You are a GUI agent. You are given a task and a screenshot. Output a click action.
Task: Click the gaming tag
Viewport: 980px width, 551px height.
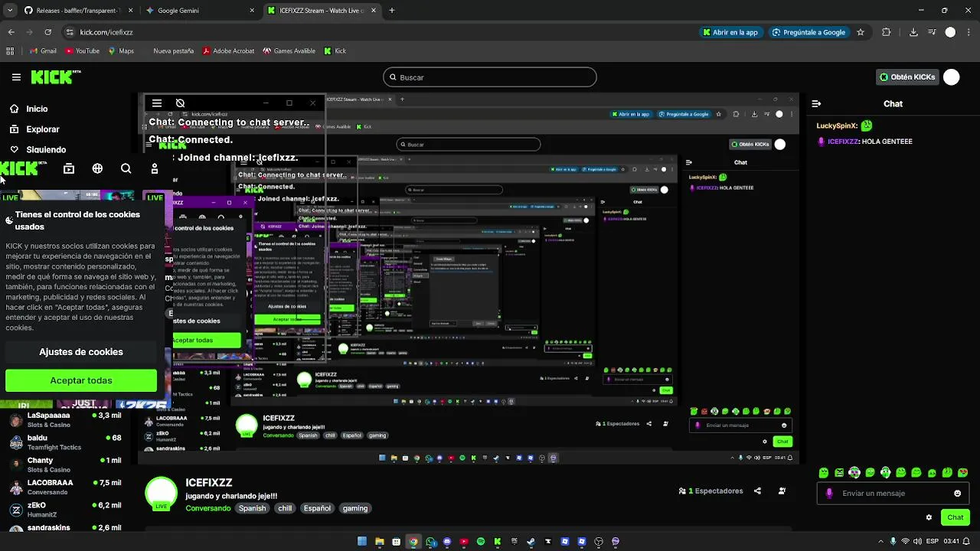pos(355,508)
